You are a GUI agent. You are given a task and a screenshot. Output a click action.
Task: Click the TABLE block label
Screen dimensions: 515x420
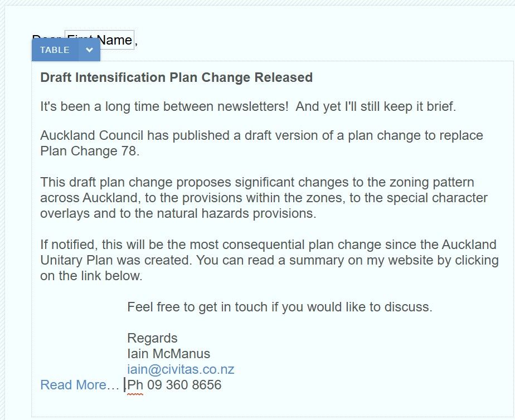pos(55,50)
